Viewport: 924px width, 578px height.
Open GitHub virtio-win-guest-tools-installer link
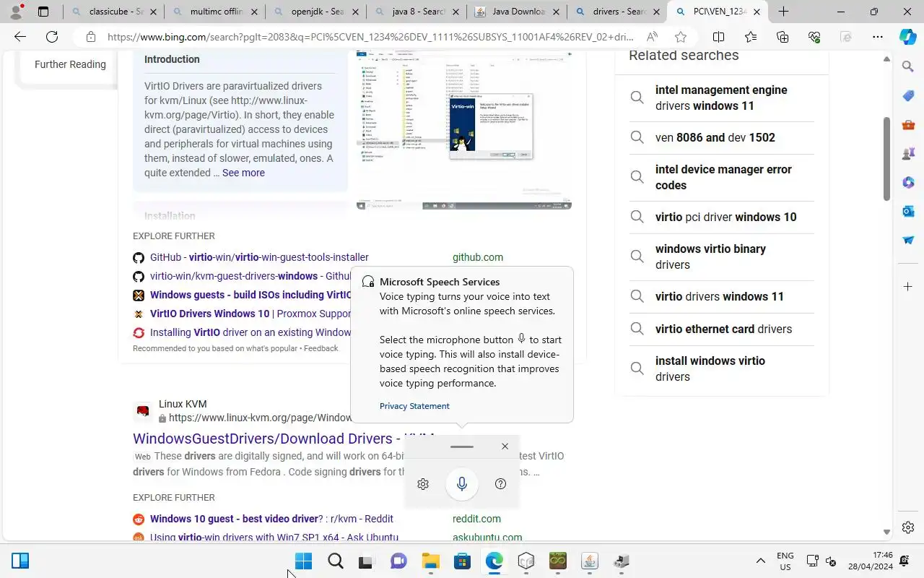[x=259, y=257]
